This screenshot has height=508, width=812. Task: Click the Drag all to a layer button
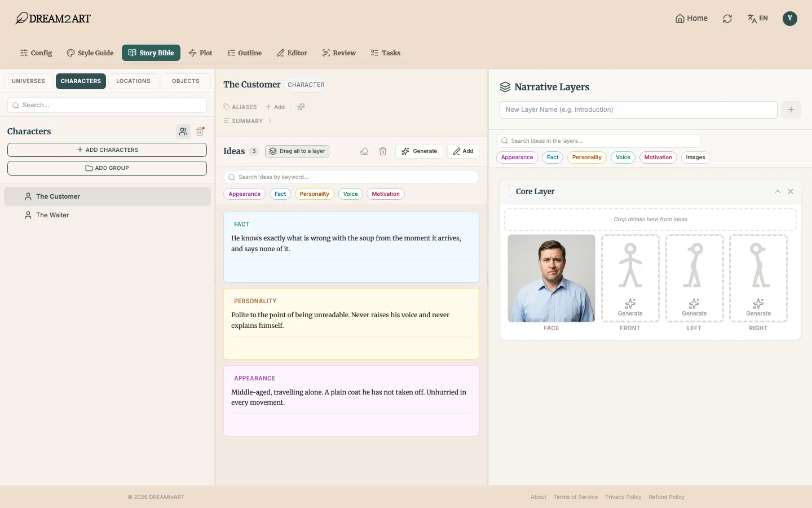pos(297,151)
